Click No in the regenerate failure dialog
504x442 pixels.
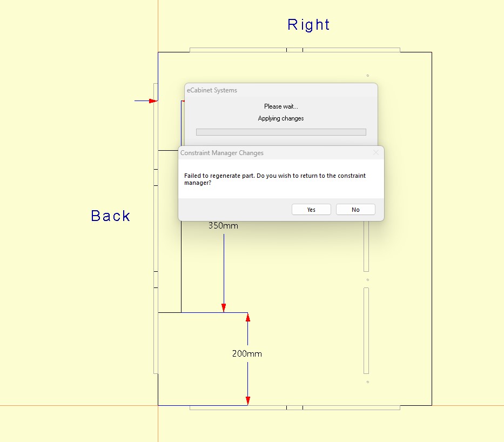(x=355, y=210)
